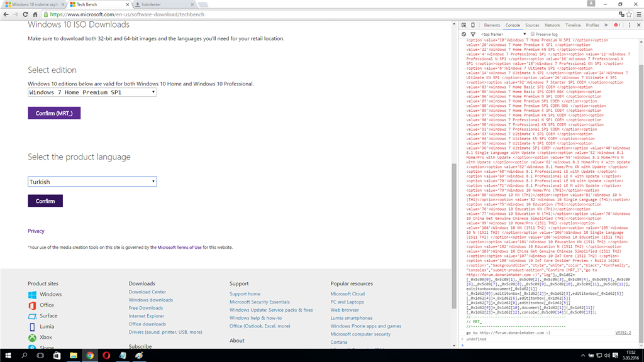Select the Console tab

512,25
